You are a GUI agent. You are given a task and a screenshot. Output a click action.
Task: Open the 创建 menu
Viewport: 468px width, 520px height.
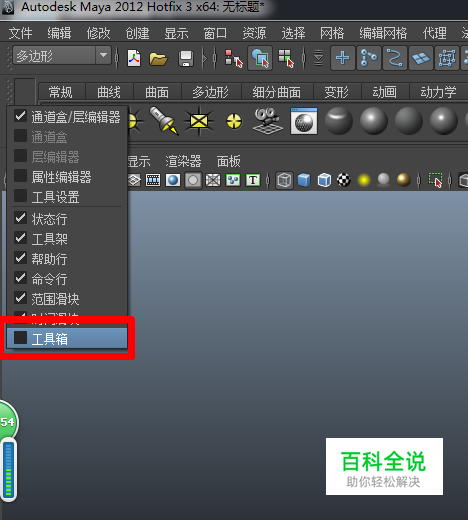point(137,33)
